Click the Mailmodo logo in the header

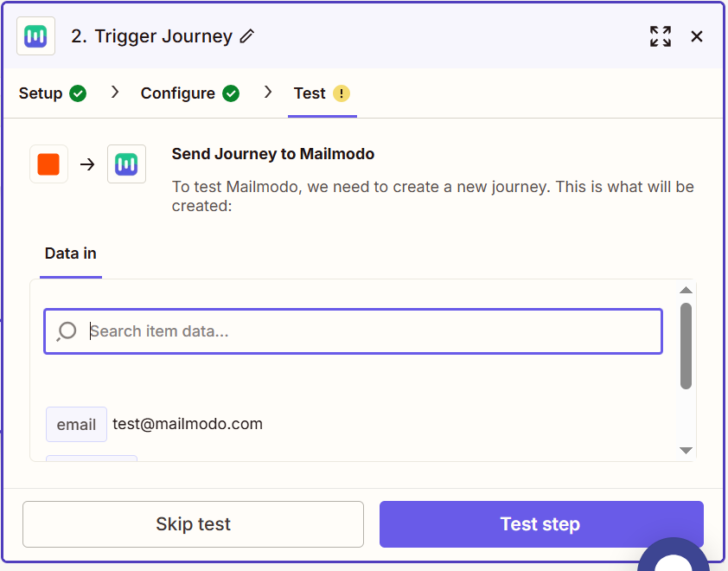(36, 36)
